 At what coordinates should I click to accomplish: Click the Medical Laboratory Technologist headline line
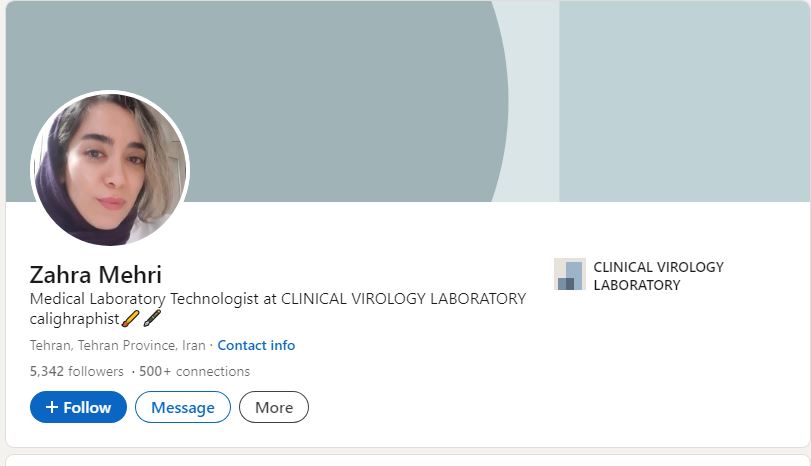[x=278, y=298]
